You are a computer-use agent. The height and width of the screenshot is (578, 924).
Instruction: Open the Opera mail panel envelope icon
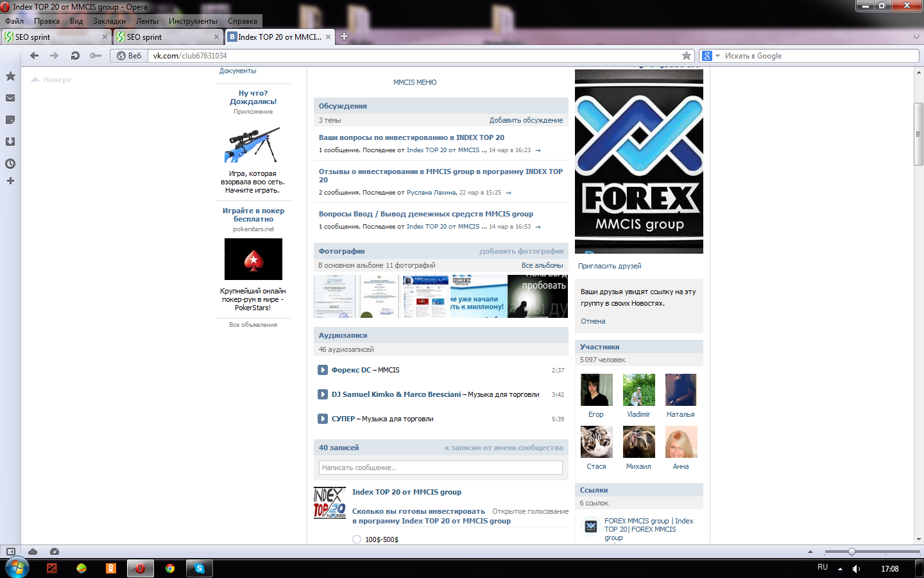coord(10,98)
